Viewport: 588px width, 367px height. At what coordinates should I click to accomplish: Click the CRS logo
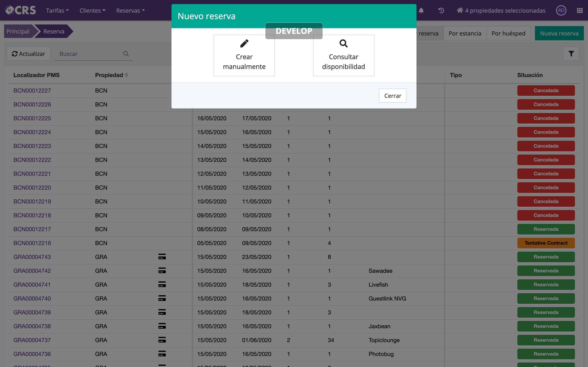point(21,10)
